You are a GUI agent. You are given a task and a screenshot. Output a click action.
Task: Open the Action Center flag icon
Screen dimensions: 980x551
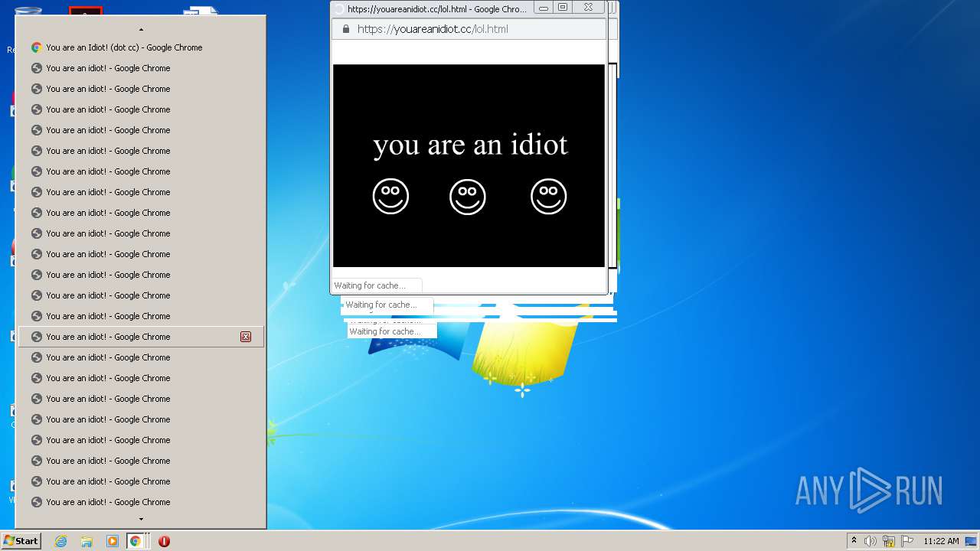point(907,541)
